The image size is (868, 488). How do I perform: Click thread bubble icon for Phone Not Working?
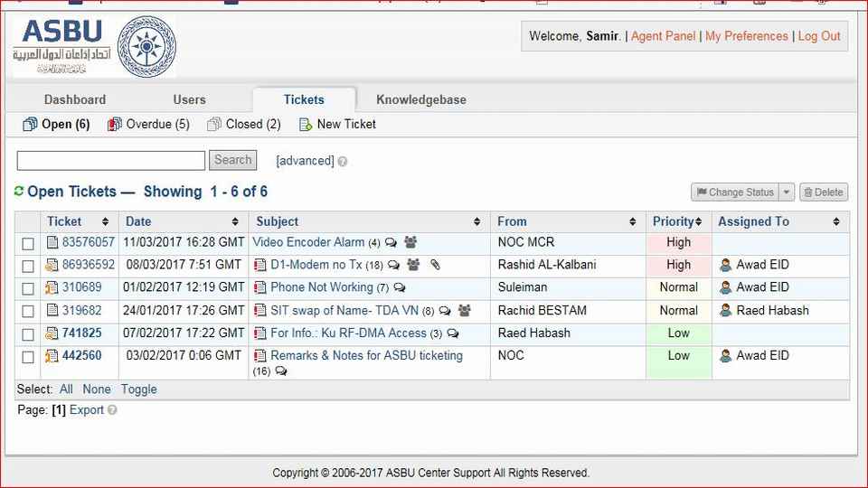click(399, 287)
